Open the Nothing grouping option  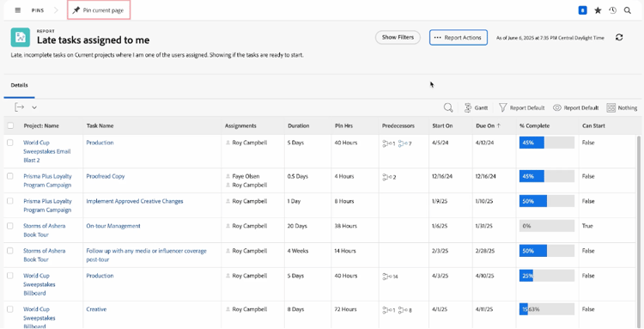[622, 107]
